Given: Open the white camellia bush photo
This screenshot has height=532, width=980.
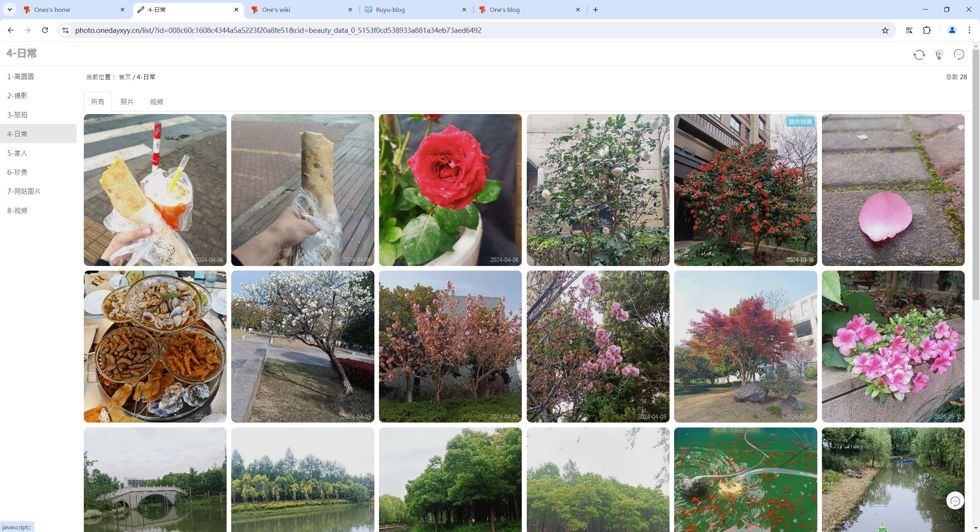Looking at the screenshot, I should tap(598, 190).
